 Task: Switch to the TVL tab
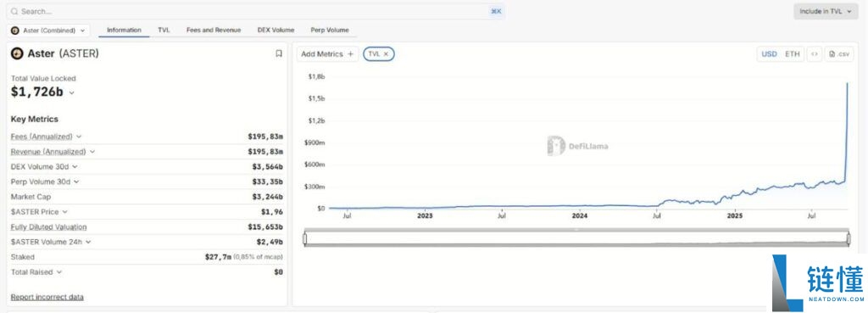click(x=164, y=30)
